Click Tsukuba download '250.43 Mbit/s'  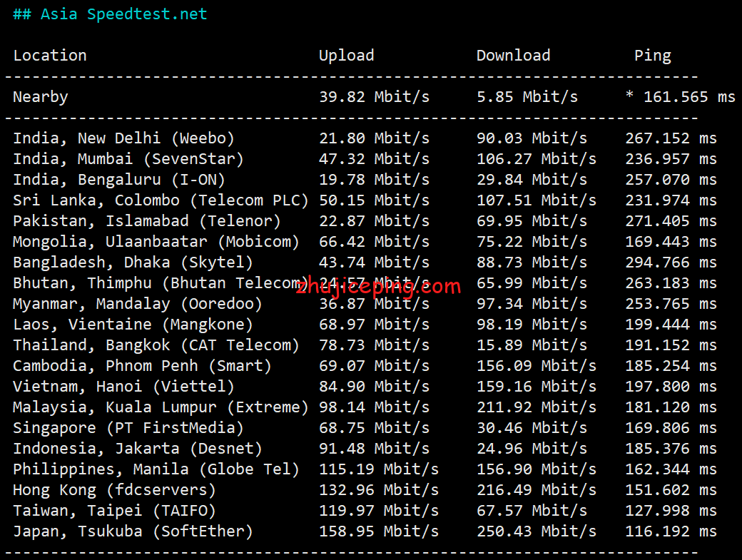click(x=537, y=531)
